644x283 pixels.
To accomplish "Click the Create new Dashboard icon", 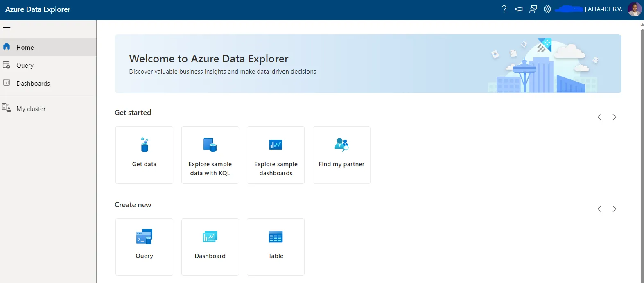I will (x=210, y=237).
